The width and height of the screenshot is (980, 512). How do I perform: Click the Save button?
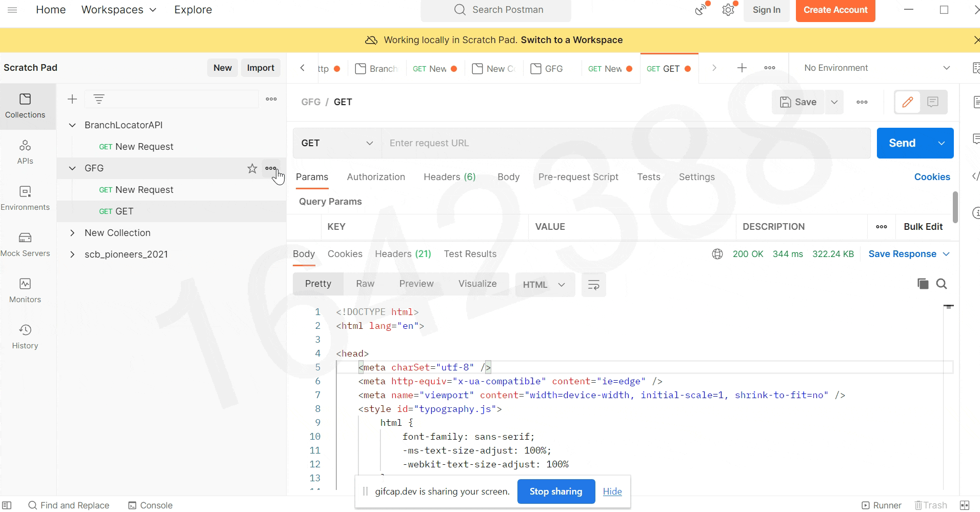pyautogui.click(x=798, y=102)
